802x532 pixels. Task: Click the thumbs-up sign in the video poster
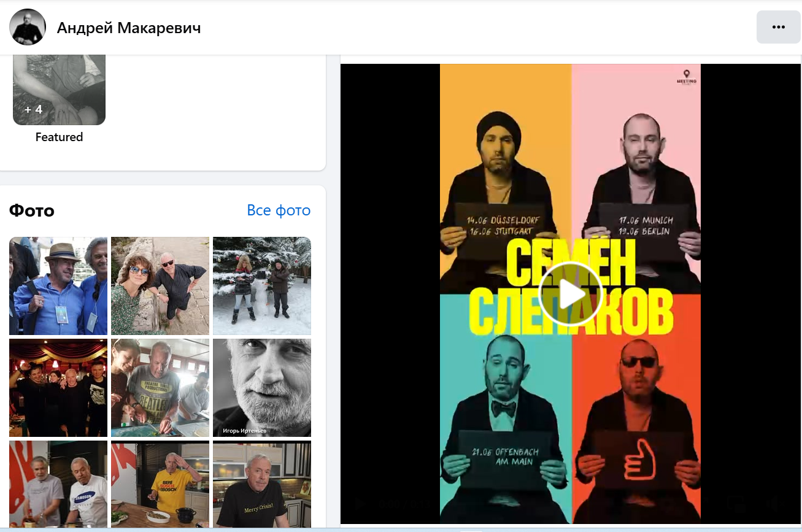[x=638, y=459]
